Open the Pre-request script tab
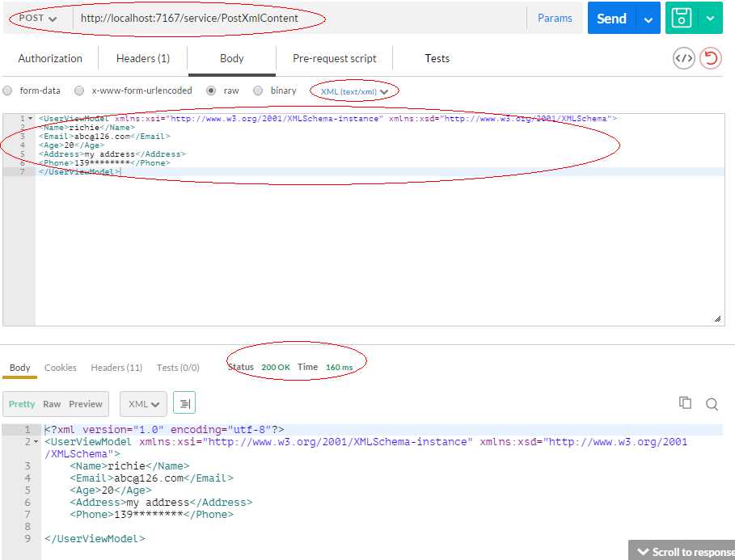Viewport: 735px width, 560px height. coord(335,58)
